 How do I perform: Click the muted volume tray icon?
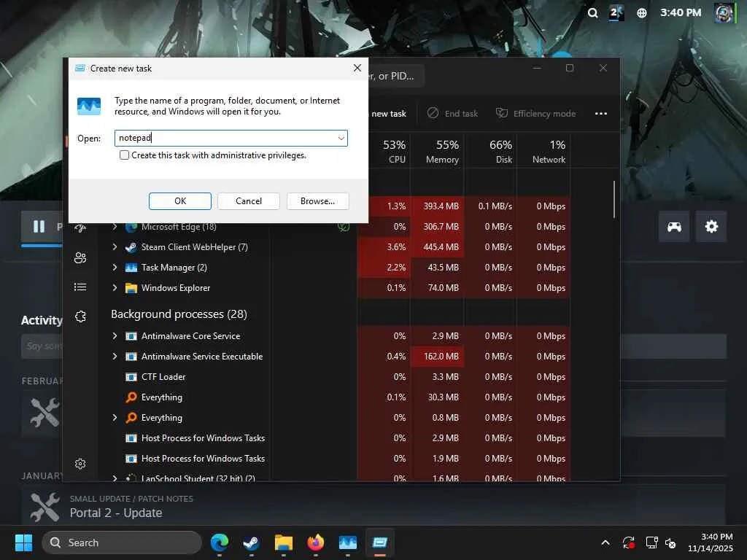670,542
